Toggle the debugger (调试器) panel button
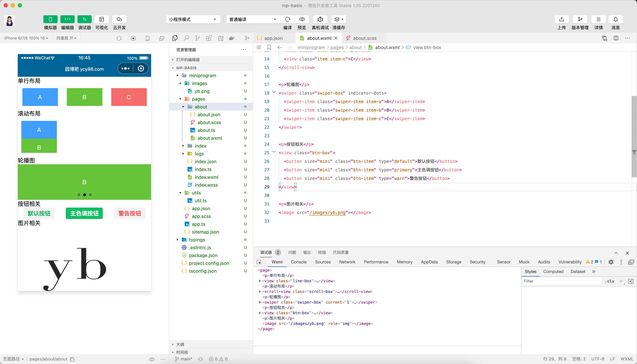This screenshot has height=364, width=637. click(84, 19)
